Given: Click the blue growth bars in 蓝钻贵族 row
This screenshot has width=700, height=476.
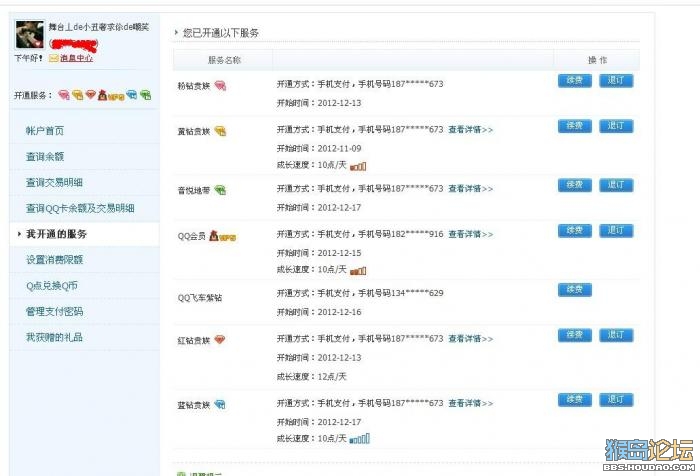Looking at the screenshot, I should (359, 439).
